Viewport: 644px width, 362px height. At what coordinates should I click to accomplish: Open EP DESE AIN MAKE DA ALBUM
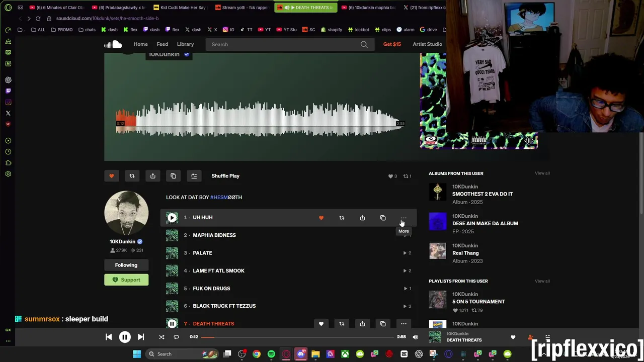[485, 223]
